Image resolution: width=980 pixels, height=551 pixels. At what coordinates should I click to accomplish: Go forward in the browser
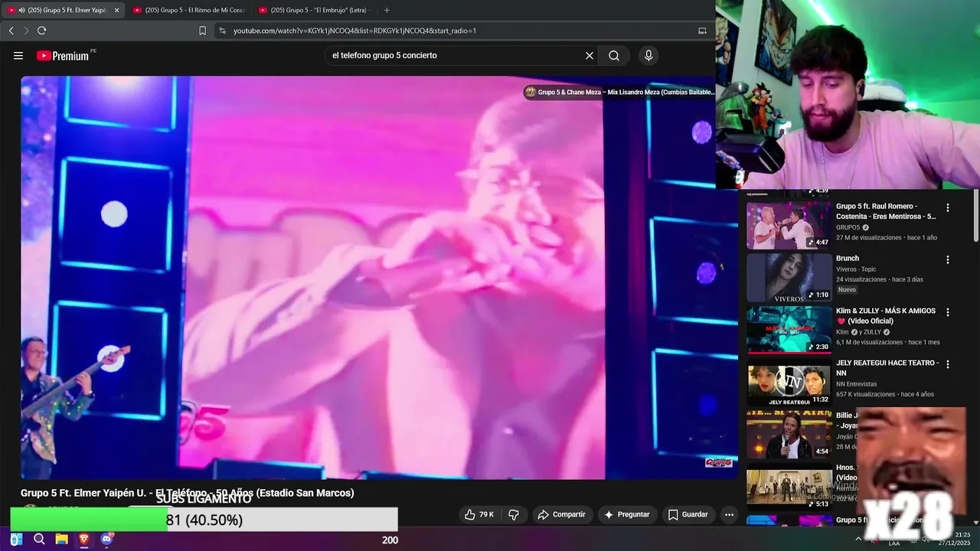(26, 31)
